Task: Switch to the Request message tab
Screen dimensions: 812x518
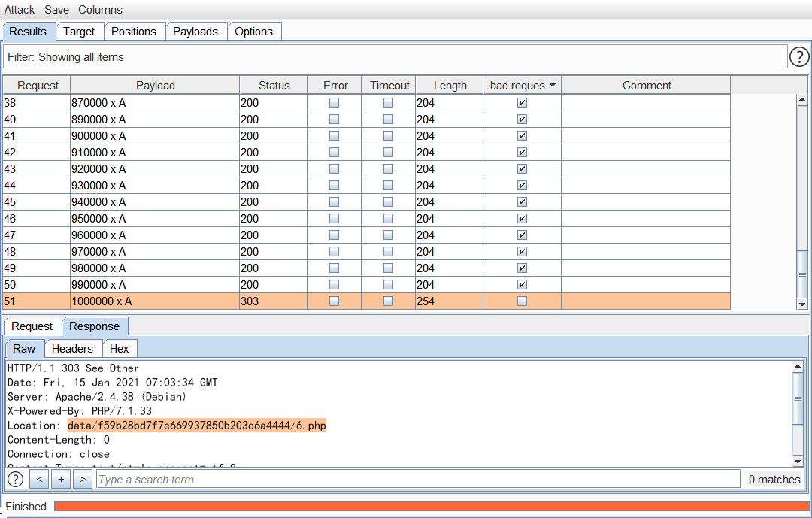Action: [x=32, y=326]
